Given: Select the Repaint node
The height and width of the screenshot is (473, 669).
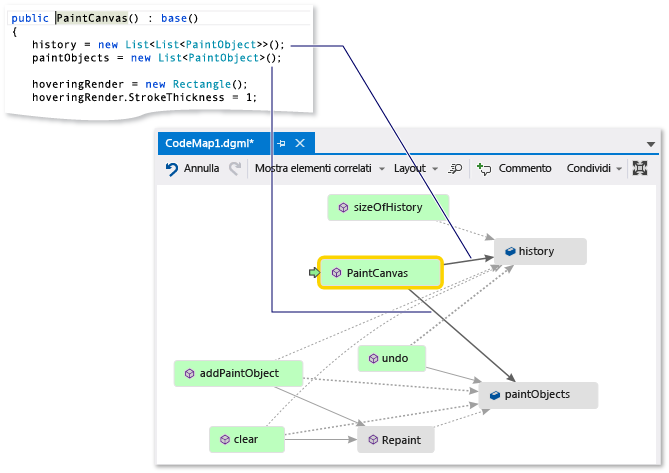Looking at the screenshot, I should click(x=396, y=440).
